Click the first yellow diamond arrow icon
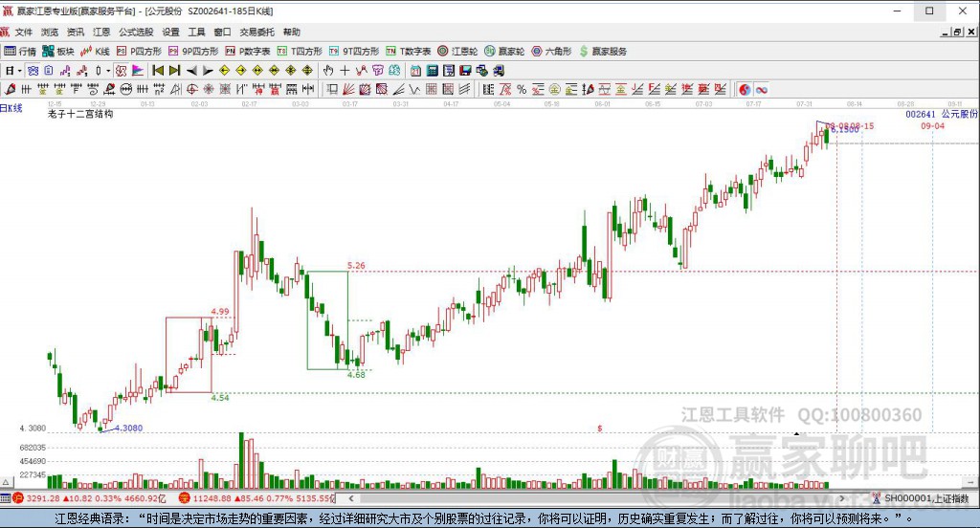Viewport: 980px width, 528px height. click(224, 71)
